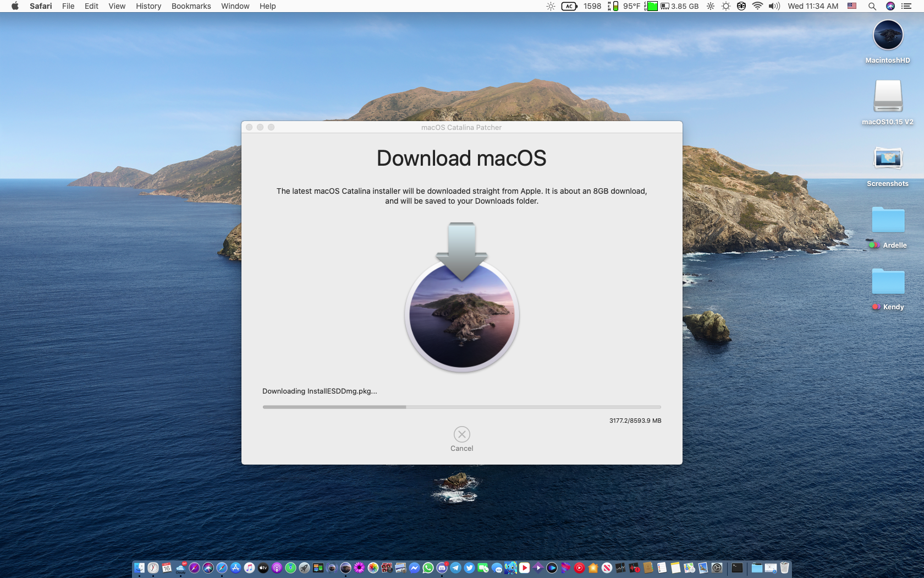Click the Catalina installer download image
924x578 pixels.
point(461,297)
